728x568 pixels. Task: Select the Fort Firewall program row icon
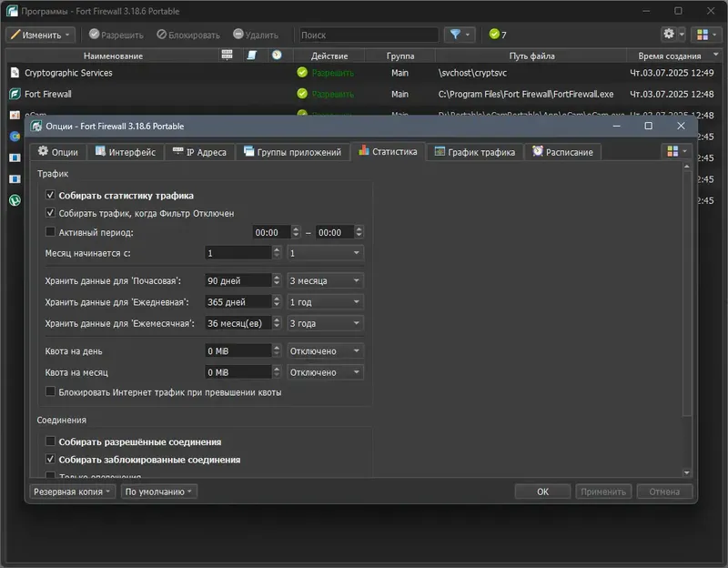coord(15,94)
